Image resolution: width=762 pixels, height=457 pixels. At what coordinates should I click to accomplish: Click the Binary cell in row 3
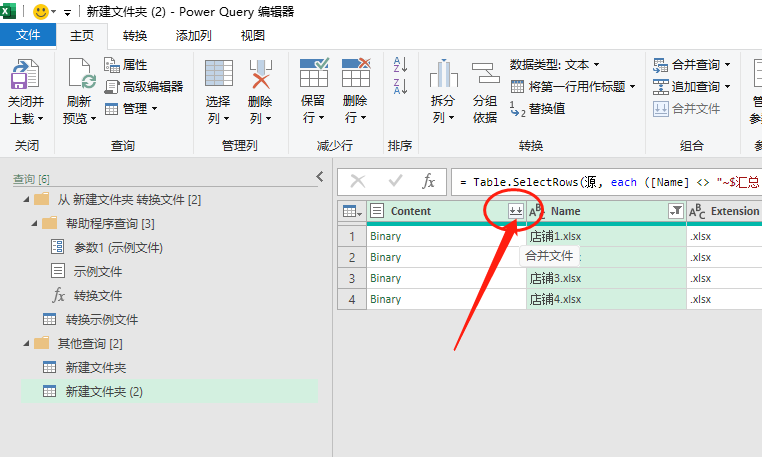[x=446, y=278]
